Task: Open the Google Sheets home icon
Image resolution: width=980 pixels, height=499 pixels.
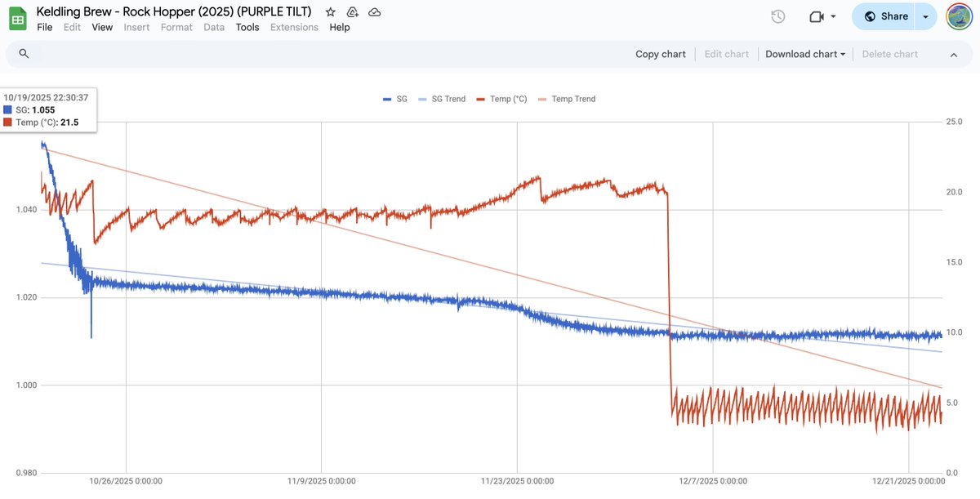Action: [x=18, y=19]
